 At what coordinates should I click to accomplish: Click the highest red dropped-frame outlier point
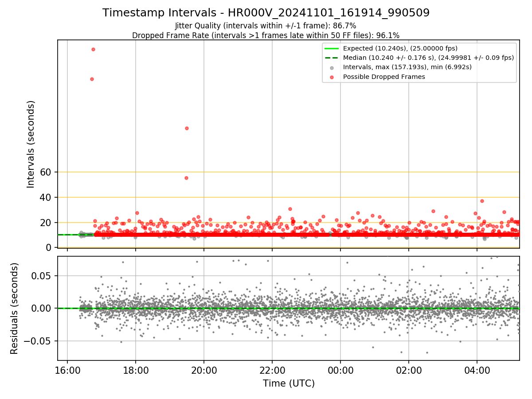coord(93,49)
